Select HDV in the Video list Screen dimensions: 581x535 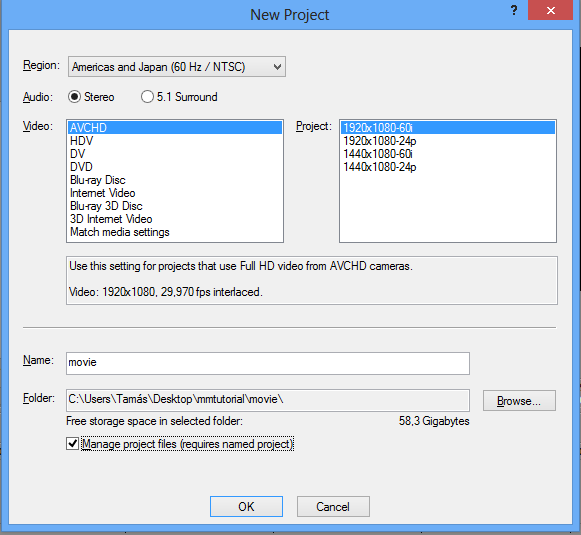click(175, 141)
